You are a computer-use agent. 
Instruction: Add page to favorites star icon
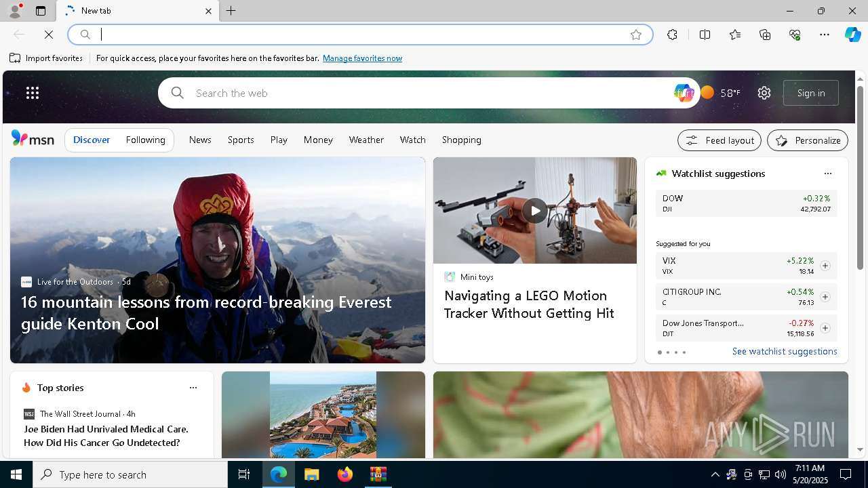pyautogui.click(x=636, y=35)
